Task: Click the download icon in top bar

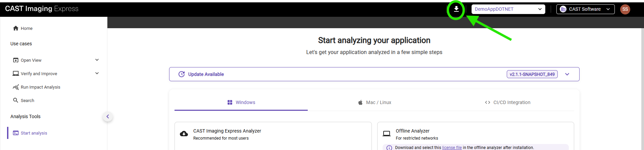Action: pyautogui.click(x=456, y=9)
